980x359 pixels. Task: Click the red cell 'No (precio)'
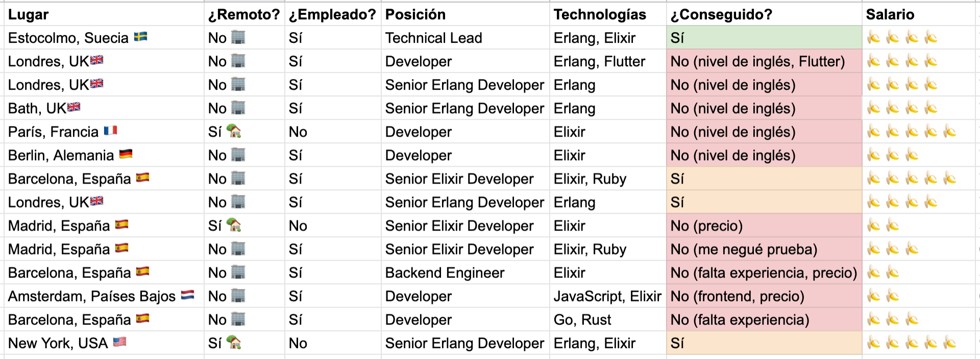(x=764, y=225)
